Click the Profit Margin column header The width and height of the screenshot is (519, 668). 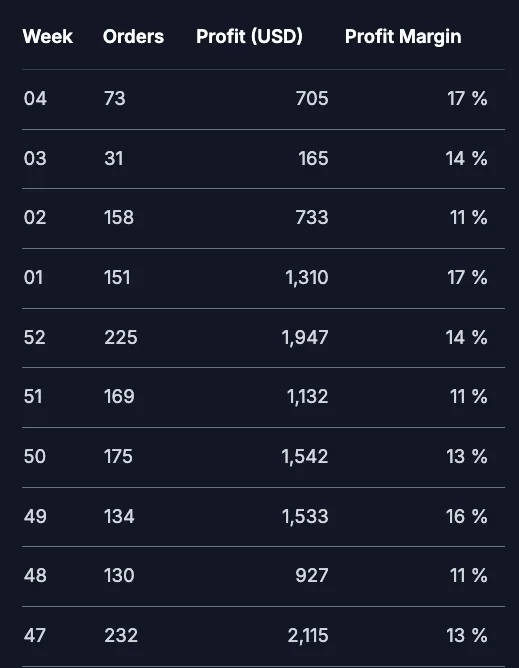(403, 37)
